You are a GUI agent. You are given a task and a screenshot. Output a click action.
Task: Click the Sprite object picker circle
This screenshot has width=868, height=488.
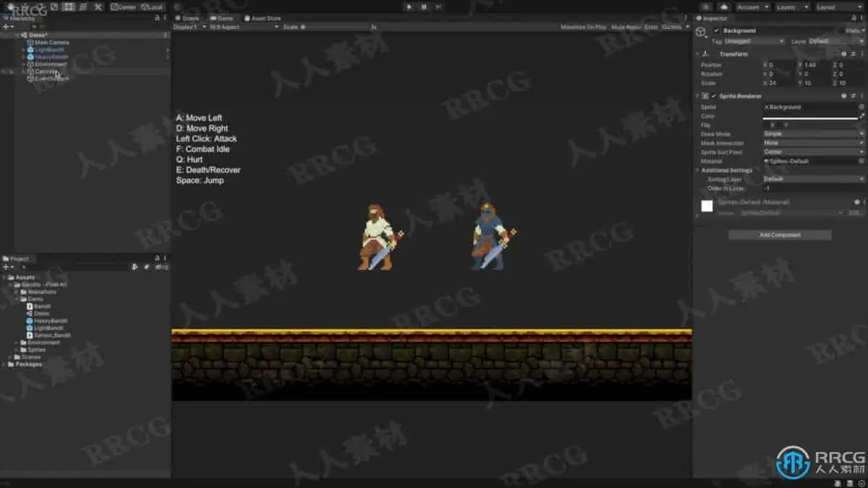(861, 107)
